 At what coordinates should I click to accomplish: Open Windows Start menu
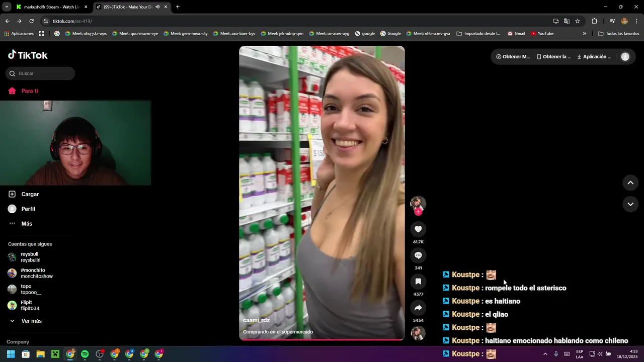click(11, 354)
